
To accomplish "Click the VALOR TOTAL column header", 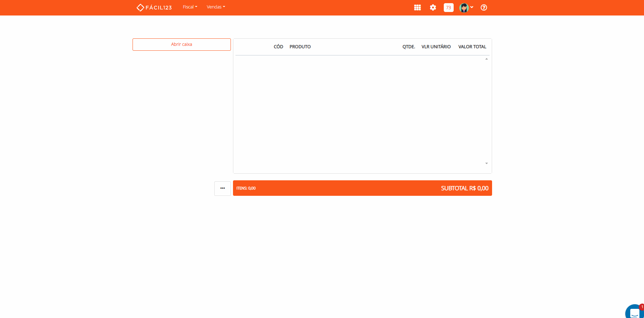I will coord(472,47).
